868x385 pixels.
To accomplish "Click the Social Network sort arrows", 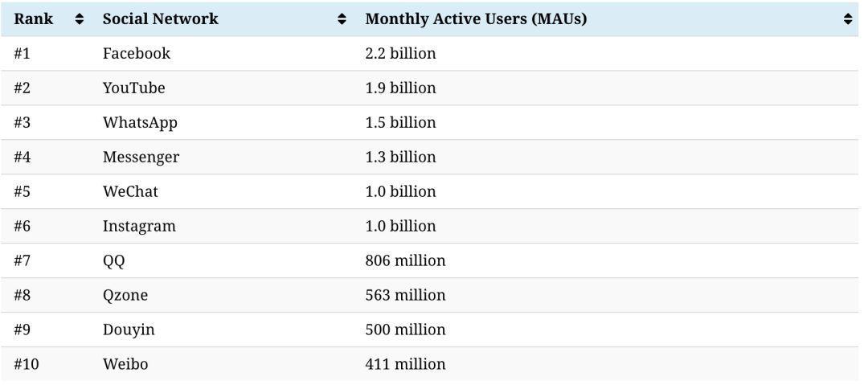I will pos(342,19).
